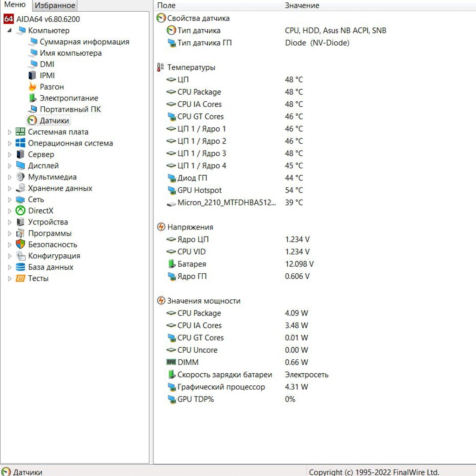Select the DMI tree item

click(47, 64)
